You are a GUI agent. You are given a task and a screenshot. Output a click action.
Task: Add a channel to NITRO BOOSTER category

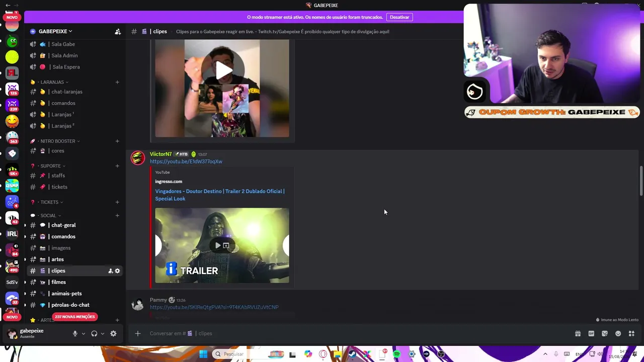point(117,141)
